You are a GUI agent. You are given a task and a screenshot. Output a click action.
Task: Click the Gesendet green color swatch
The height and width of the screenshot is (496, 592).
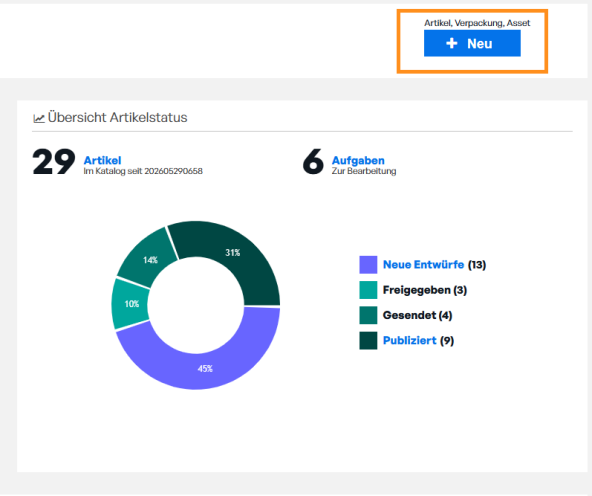click(x=368, y=315)
